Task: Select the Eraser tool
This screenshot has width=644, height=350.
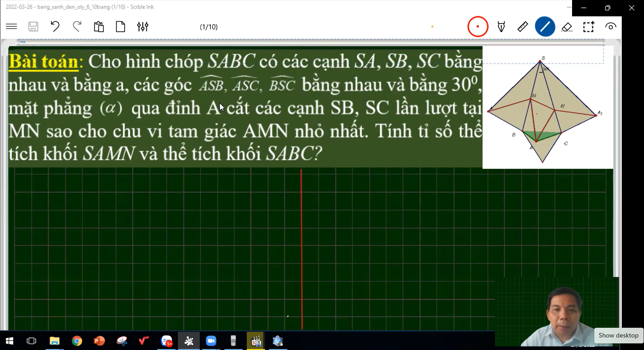Action: point(567,27)
